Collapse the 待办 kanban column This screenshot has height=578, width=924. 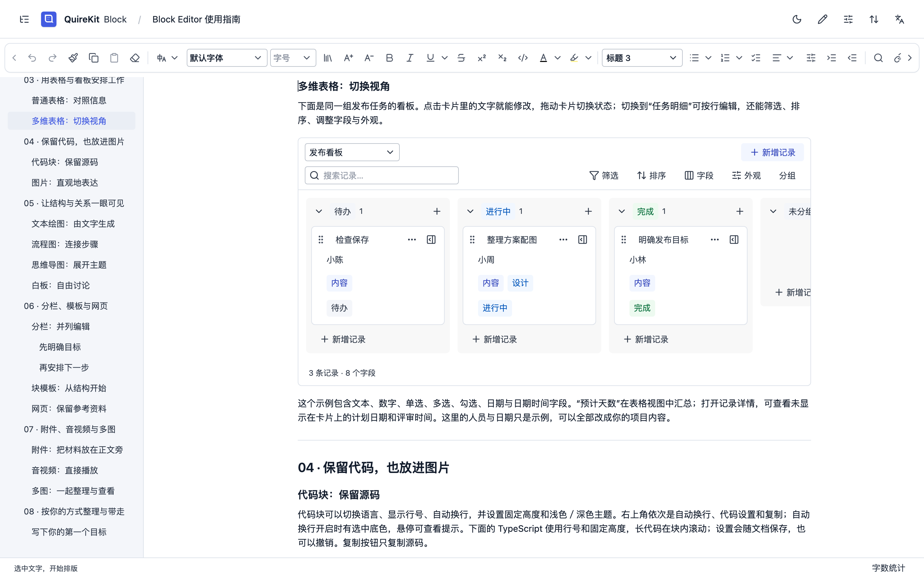tap(319, 211)
